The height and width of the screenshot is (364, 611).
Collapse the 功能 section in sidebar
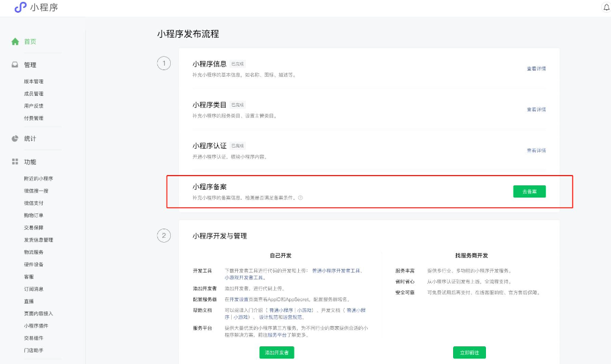(30, 162)
